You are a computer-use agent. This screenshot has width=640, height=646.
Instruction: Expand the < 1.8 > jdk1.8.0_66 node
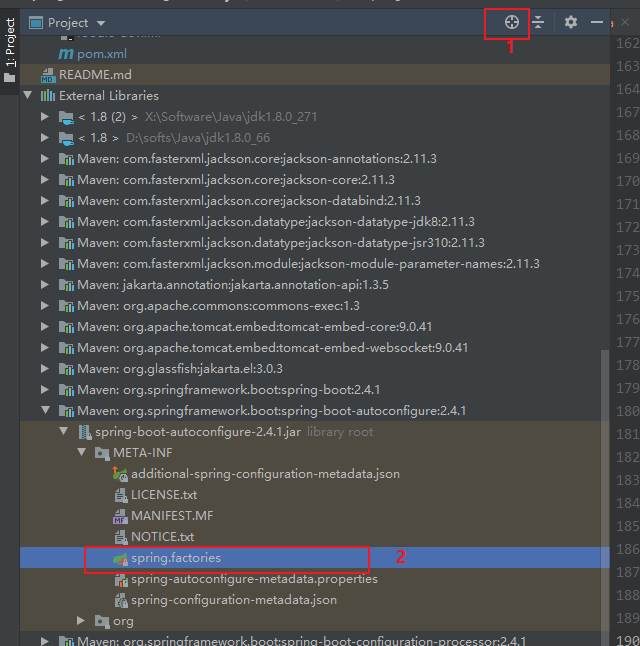click(x=45, y=138)
